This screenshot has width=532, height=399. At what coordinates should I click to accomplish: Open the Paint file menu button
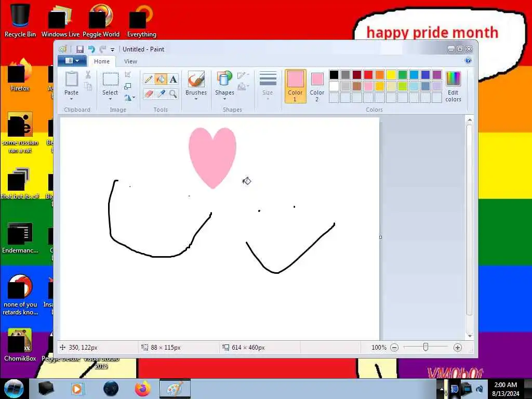72,61
